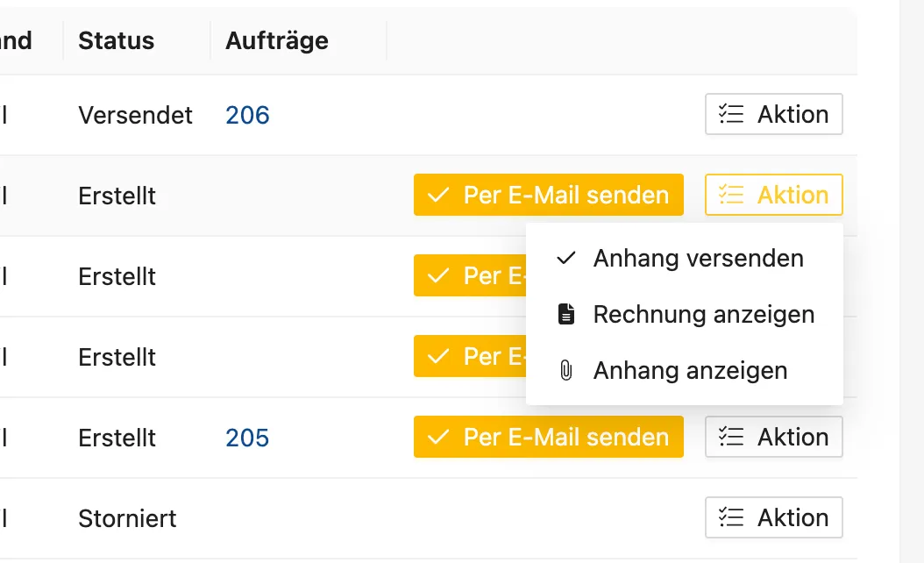
Task: Click checklist icon in Storniert row Aktion button
Action: [x=731, y=517]
